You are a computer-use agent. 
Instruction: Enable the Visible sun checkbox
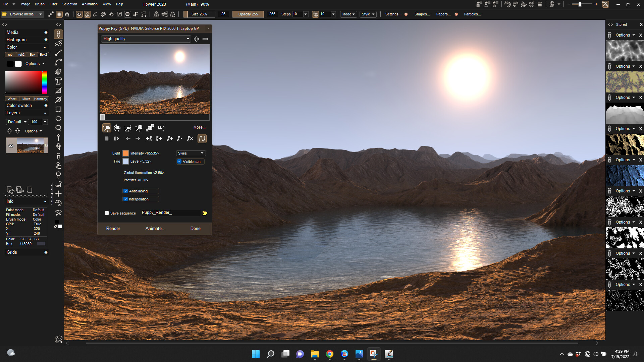[x=179, y=162]
